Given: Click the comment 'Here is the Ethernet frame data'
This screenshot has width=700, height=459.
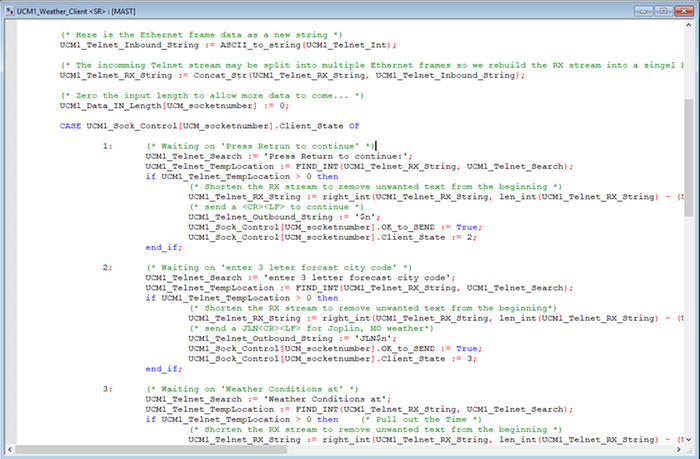Looking at the screenshot, I should pos(201,35).
